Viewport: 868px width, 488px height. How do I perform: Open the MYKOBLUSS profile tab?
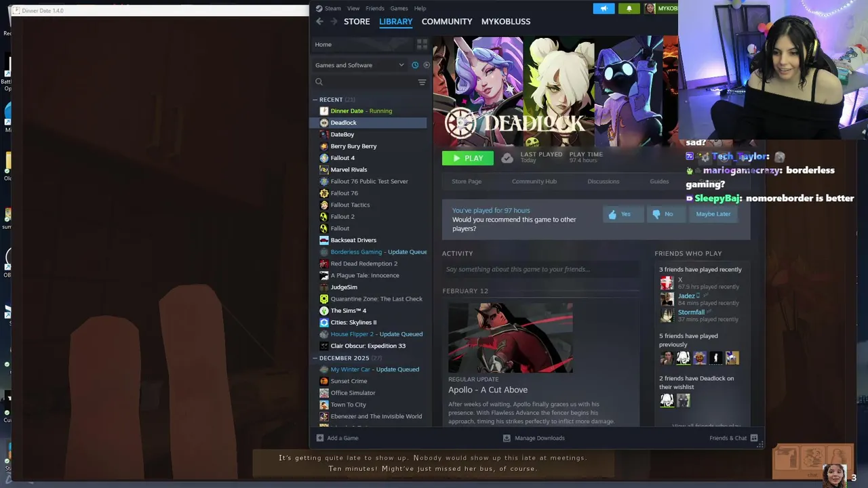coord(506,22)
